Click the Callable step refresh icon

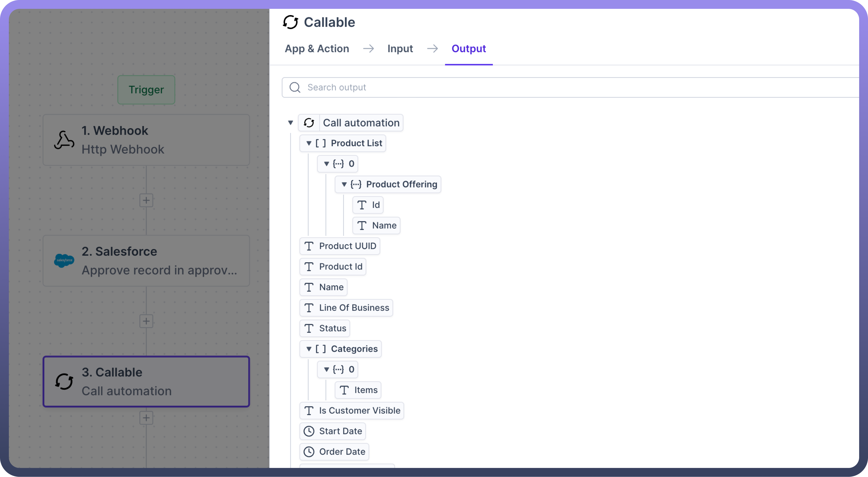coord(64,381)
